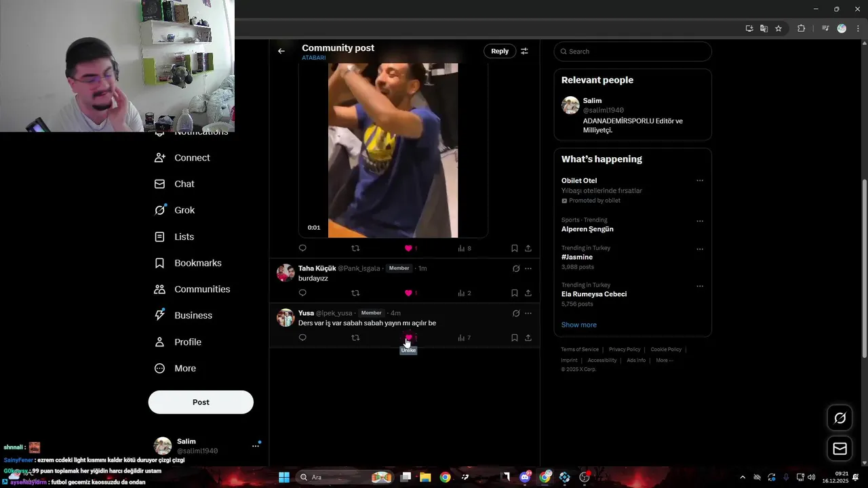The width and height of the screenshot is (868, 488).
Task: Open Communities in the sidebar
Action: point(193,289)
